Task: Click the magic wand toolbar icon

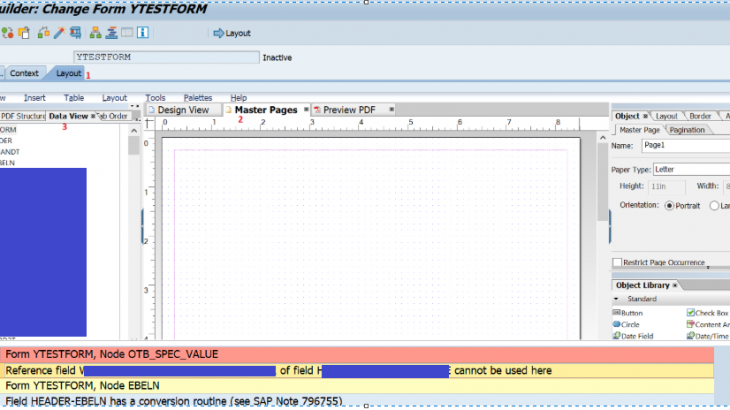Action: (59, 33)
